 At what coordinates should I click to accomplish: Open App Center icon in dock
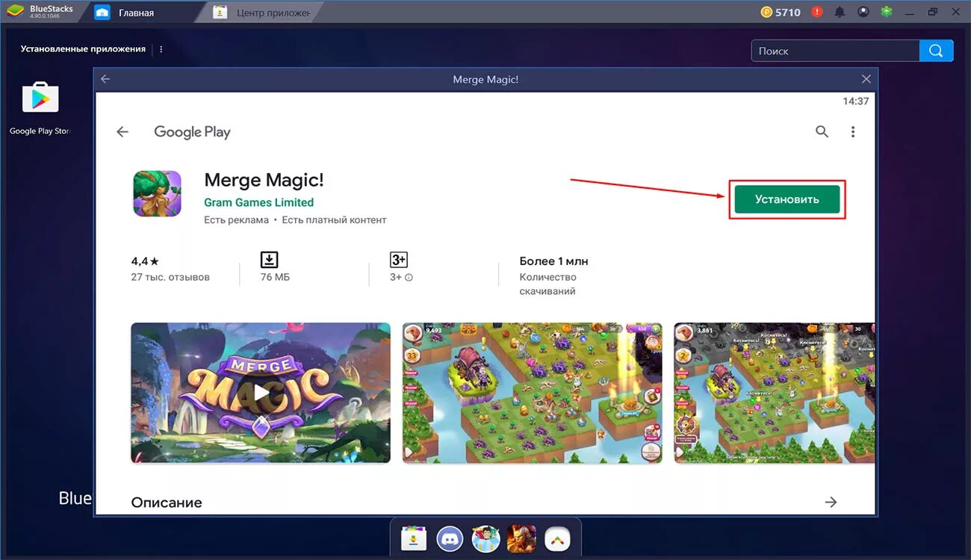[x=413, y=538]
